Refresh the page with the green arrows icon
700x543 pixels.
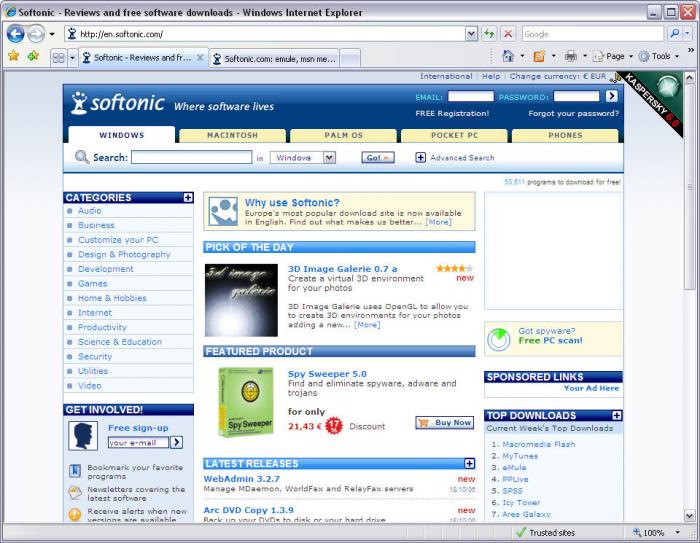[489, 33]
